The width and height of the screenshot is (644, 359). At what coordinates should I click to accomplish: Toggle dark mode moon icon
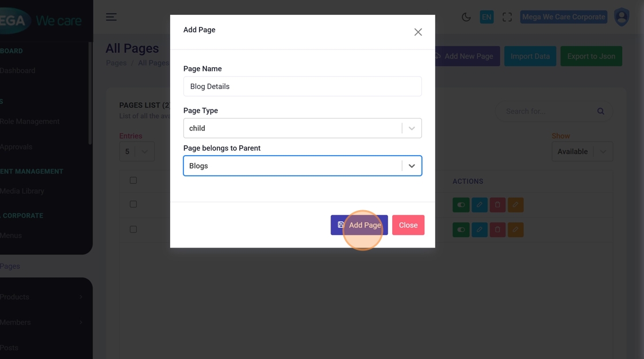point(466,17)
